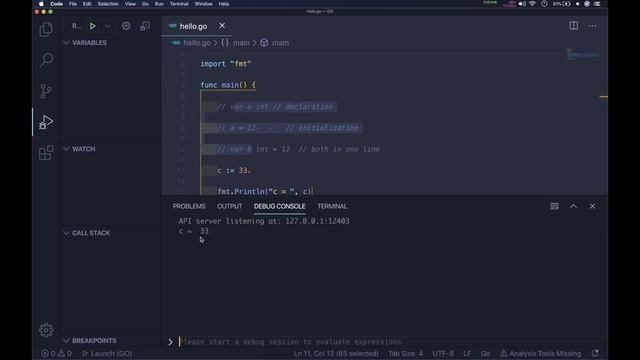Change indentation via Tab Size: 4

(405, 353)
